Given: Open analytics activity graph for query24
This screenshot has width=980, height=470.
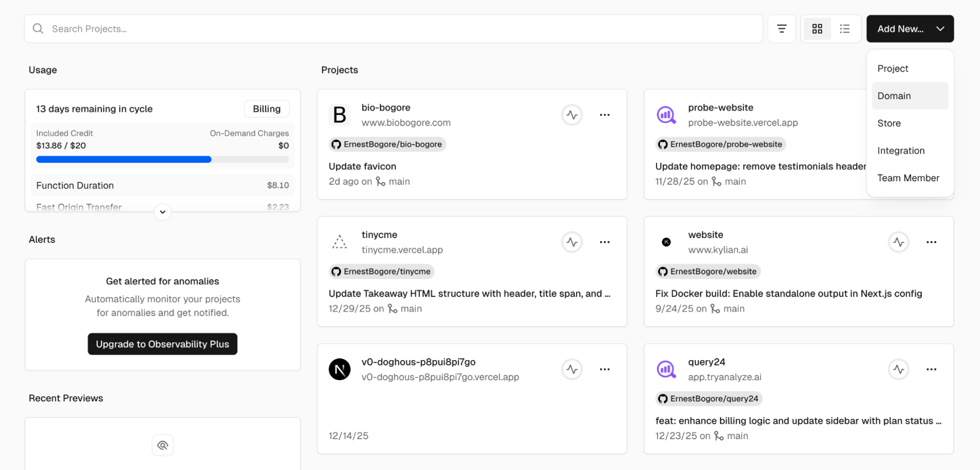Looking at the screenshot, I should click(x=898, y=369).
